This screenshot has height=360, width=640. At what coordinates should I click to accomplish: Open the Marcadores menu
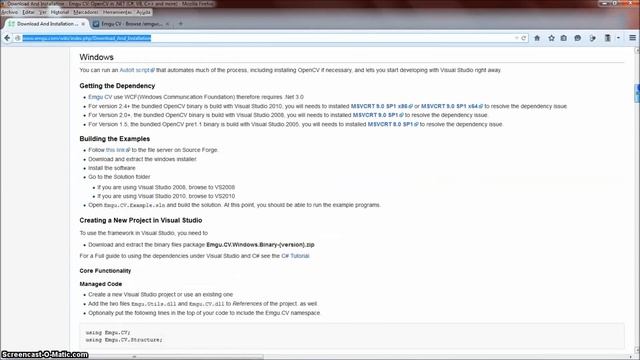coord(86,12)
